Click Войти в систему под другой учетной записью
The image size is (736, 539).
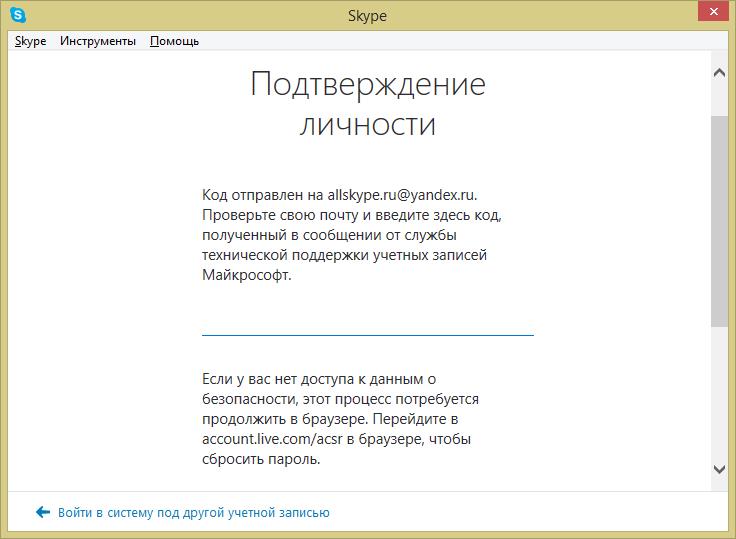pos(193,512)
